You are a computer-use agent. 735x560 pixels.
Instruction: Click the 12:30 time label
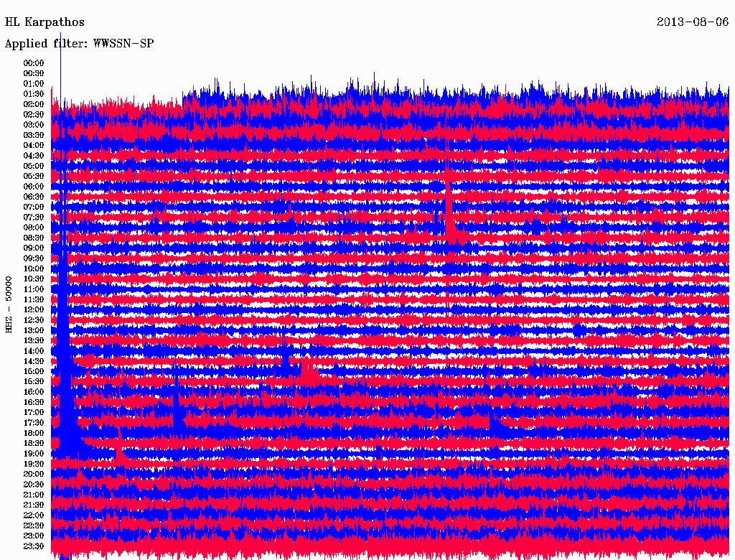[x=34, y=320]
